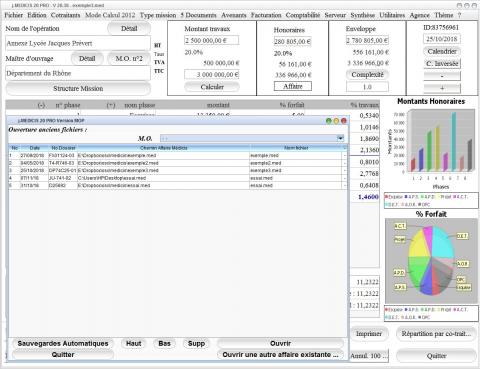Click the No Dossier column header

coord(63,148)
